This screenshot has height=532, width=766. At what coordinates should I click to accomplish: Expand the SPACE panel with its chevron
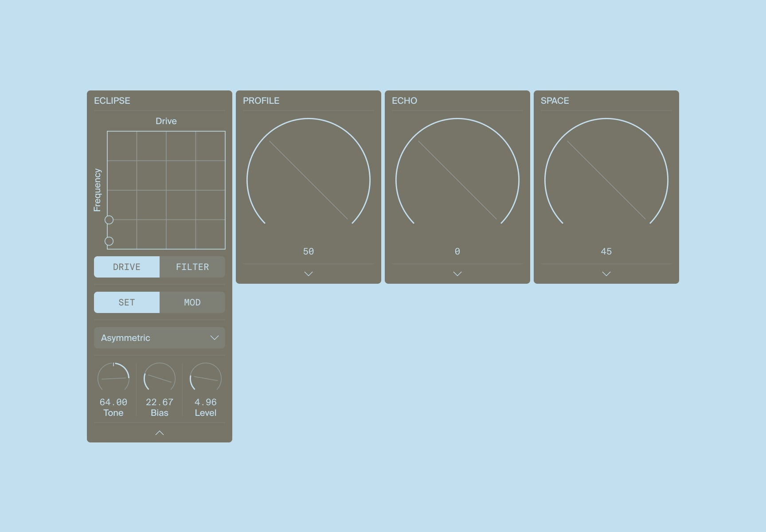pyautogui.click(x=606, y=274)
